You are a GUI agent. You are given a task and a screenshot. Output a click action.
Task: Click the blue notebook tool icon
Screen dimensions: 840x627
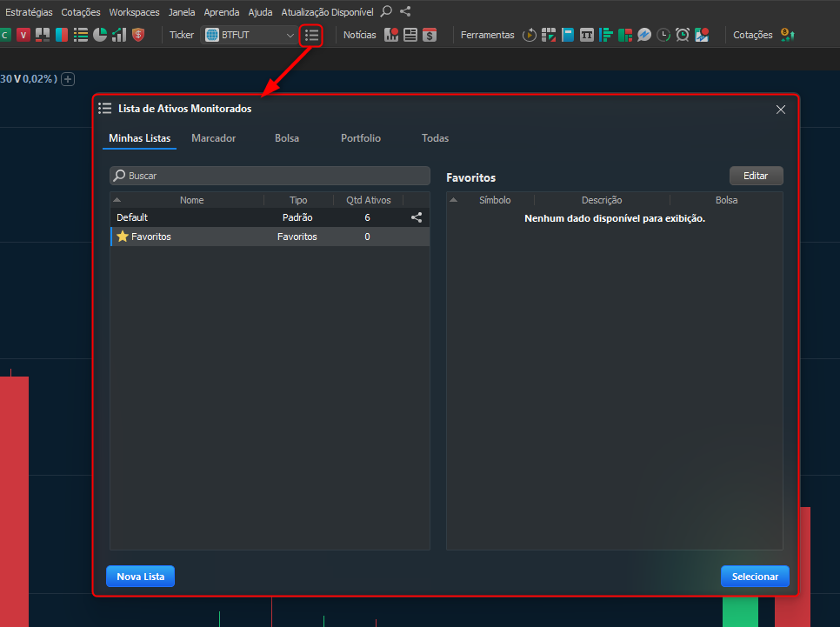[568, 36]
